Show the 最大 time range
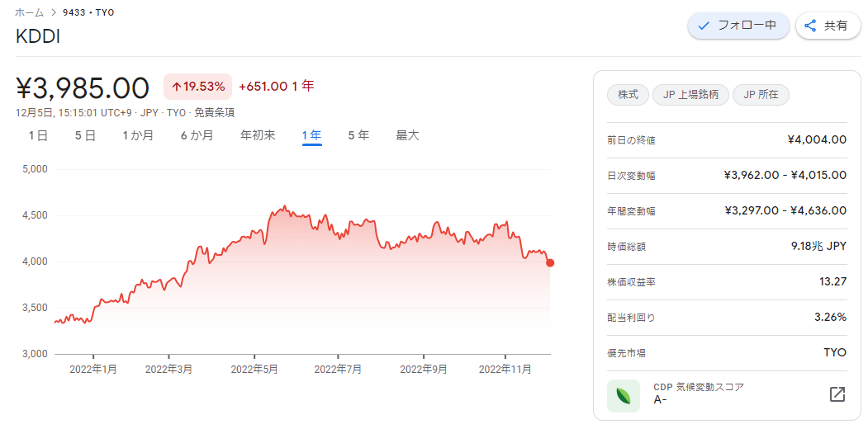This screenshot has width=868, height=429. (x=407, y=135)
